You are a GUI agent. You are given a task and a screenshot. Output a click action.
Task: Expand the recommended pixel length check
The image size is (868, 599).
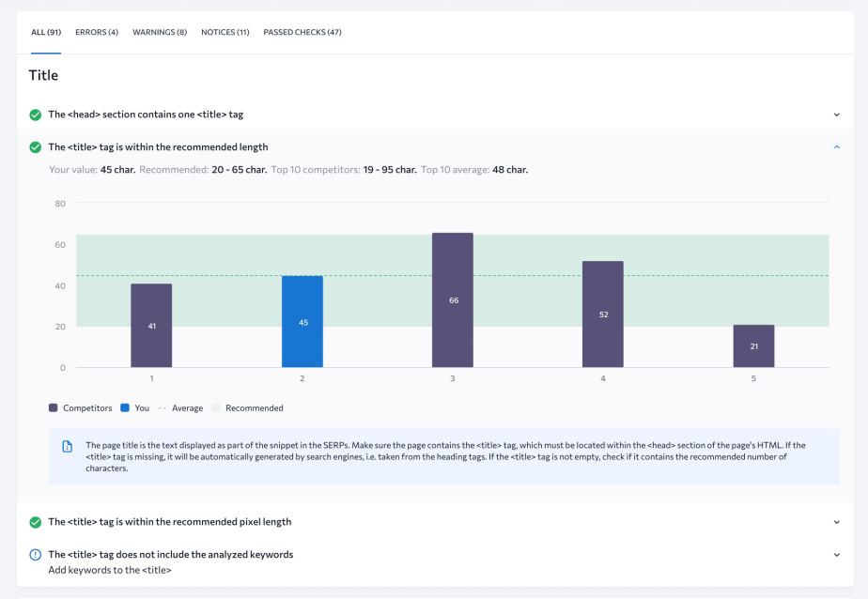click(x=836, y=521)
